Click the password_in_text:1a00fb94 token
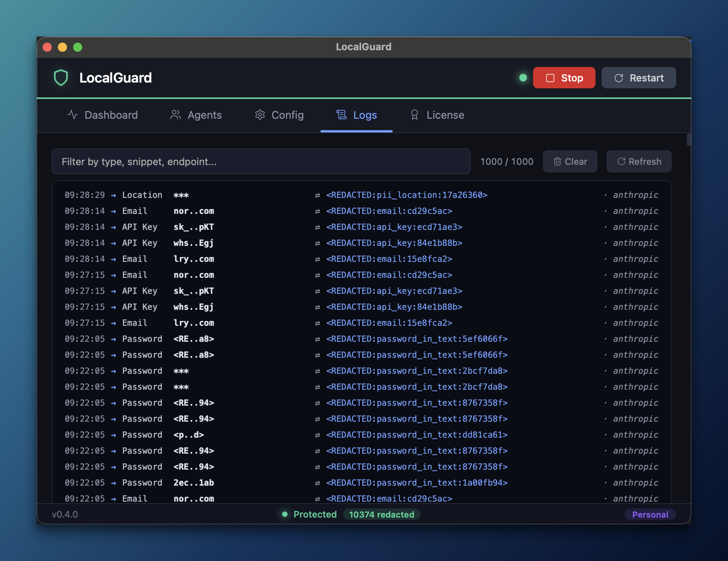The image size is (728, 561). (x=417, y=483)
